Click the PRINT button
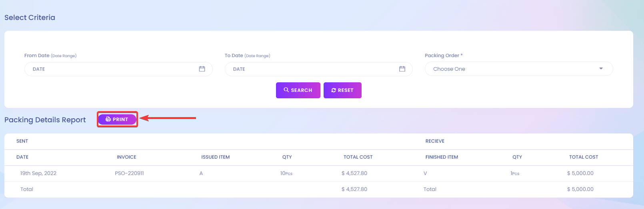644x209 pixels. pyautogui.click(x=117, y=119)
